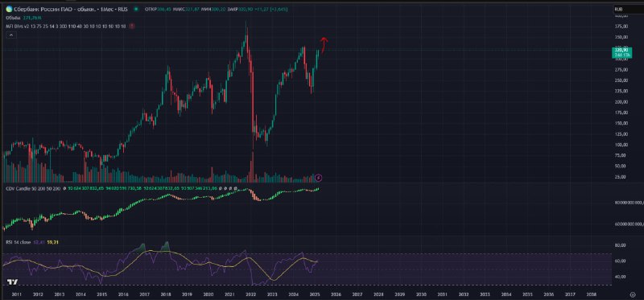The height and width of the screenshot is (300, 644).
Task: Click the 2015 label on the time axis
Action: 101,294
